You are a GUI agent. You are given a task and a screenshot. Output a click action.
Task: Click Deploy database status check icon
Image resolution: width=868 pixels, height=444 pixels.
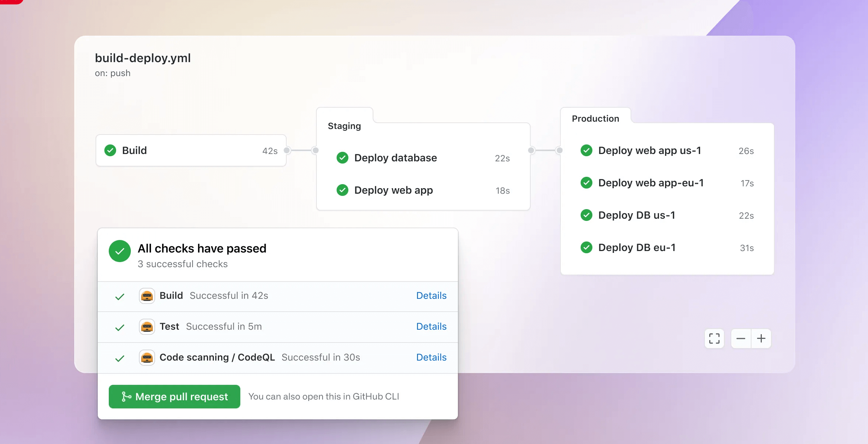342,158
